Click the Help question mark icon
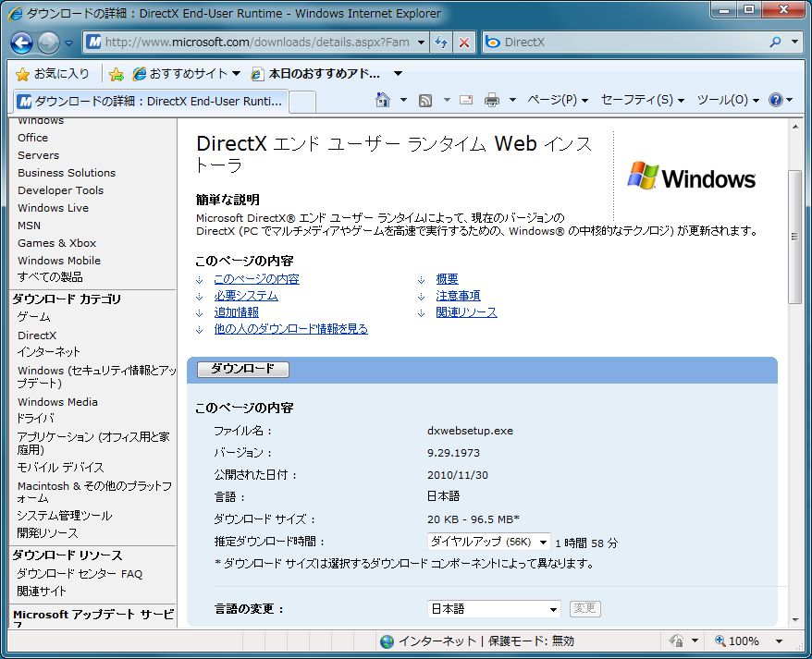 click(x=776, y=100)
